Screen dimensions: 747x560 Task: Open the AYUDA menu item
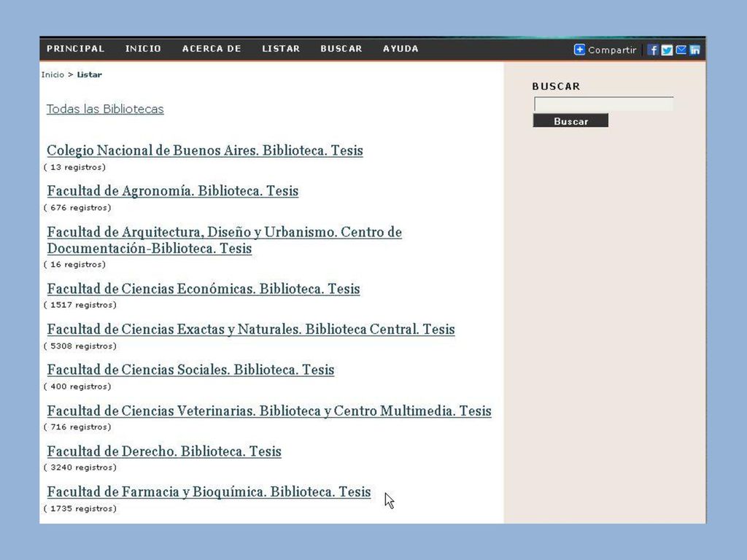pyautogui.click(x=400, y=49)
